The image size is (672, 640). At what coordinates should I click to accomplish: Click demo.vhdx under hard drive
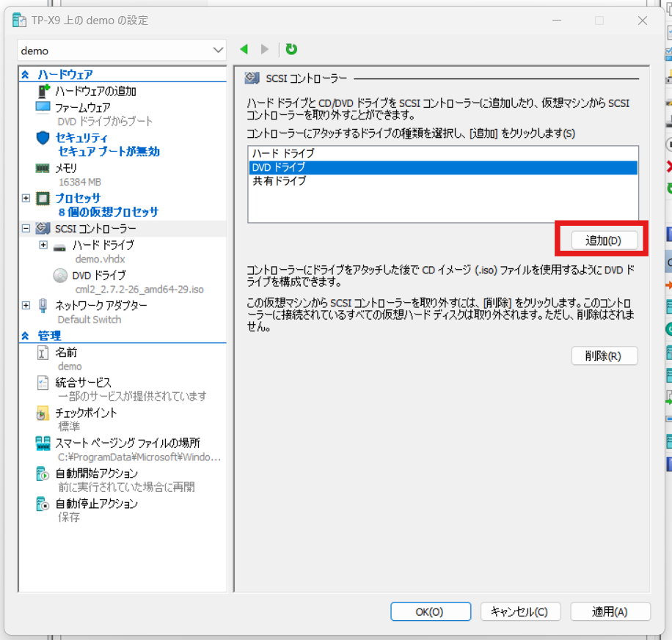tap(101, 260)
